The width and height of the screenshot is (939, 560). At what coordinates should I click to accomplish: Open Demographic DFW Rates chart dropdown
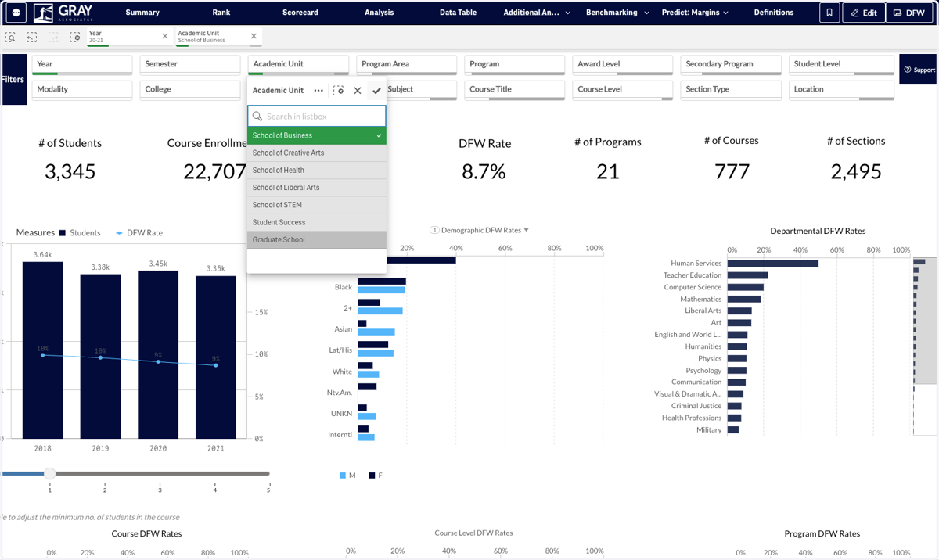point(480,230)
